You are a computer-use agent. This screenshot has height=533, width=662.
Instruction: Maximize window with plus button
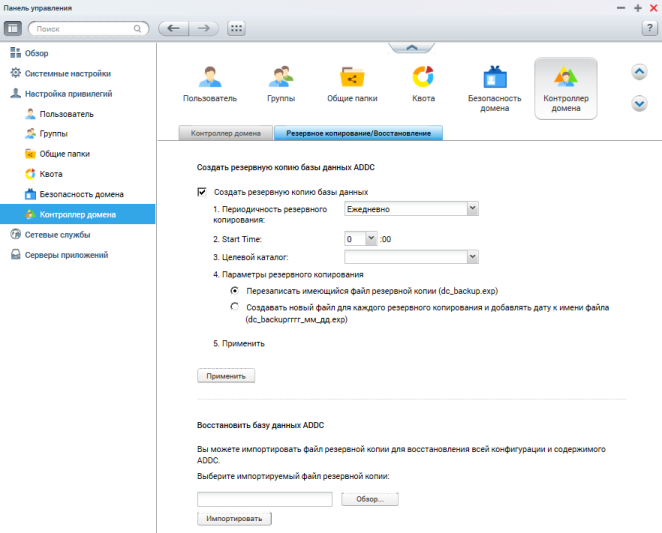(x=638, y=8)
